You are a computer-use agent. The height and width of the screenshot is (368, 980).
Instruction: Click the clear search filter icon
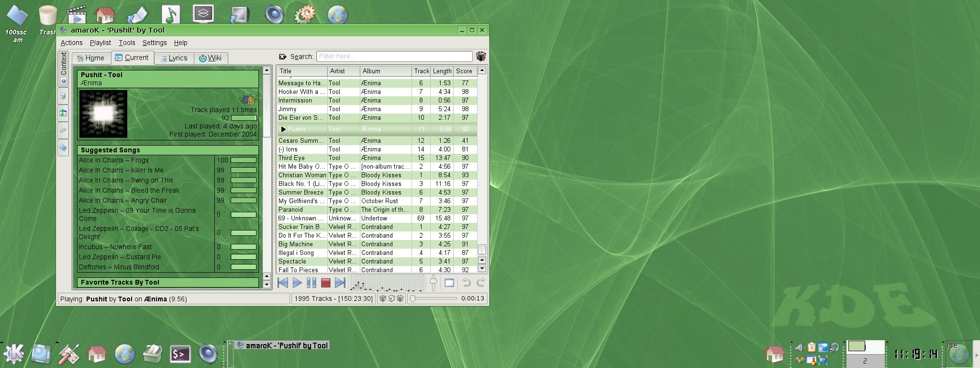[x=282, y=57]
